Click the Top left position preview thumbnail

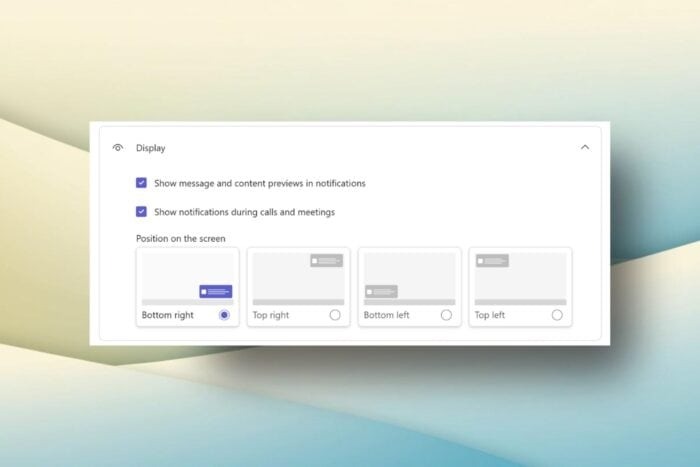(x=521, y=279)
